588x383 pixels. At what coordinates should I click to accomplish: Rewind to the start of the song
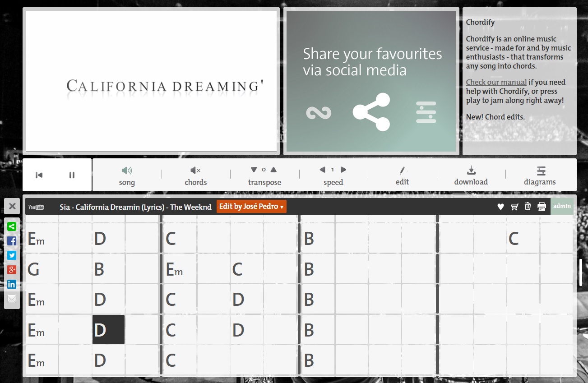click(39, 175)
